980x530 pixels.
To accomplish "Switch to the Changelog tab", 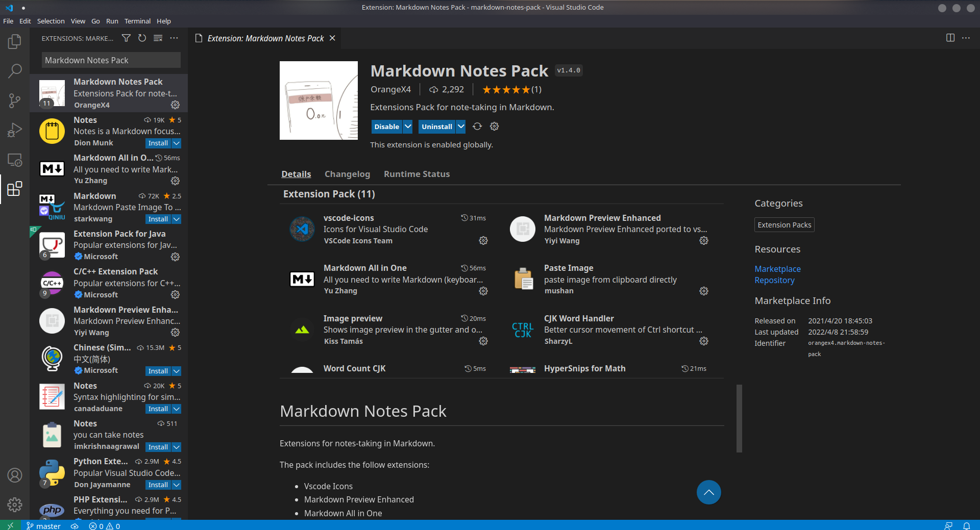I will click(x=347, y=174).
